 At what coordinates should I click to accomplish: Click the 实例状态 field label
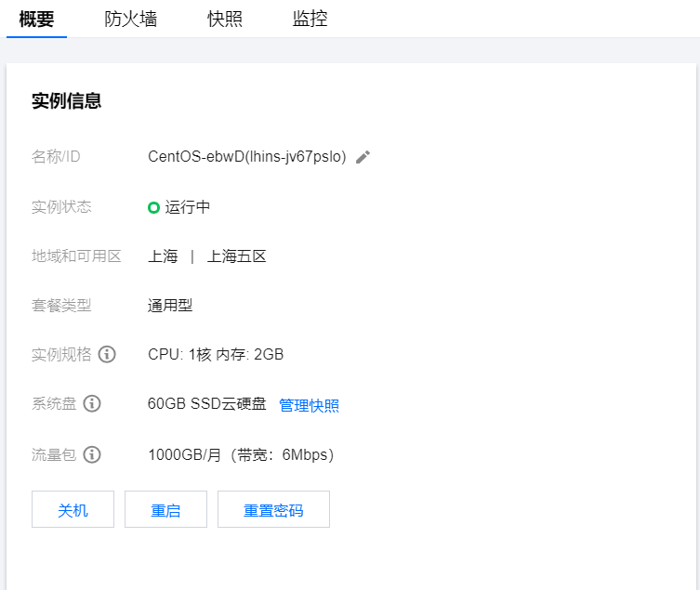pos(61,207)
